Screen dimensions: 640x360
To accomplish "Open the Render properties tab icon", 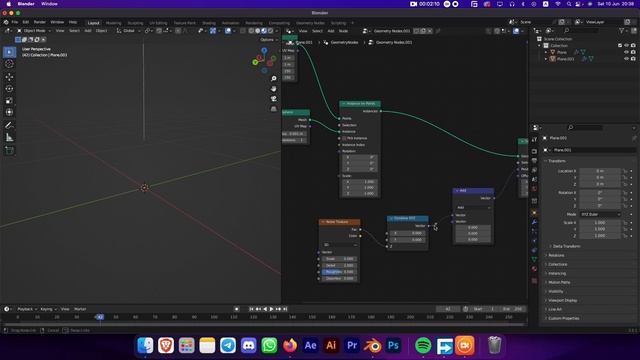I will click(x=534, y=151).
